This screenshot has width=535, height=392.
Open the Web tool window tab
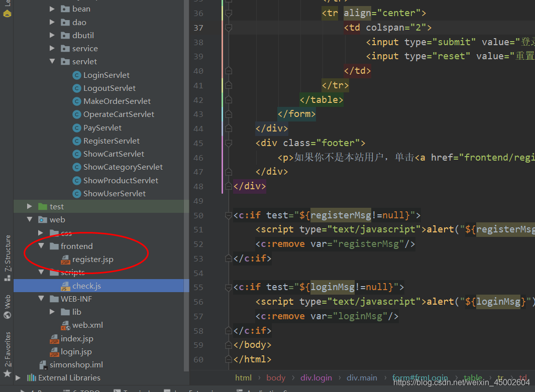click(7, 307)
